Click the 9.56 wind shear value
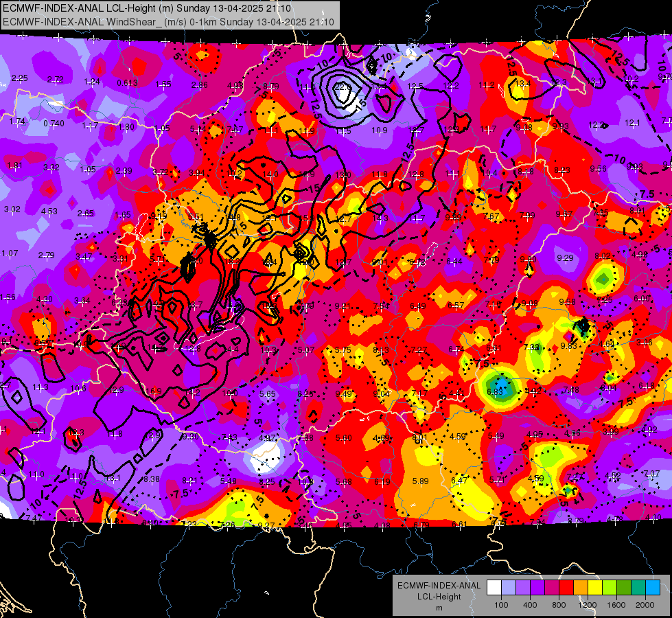Viewport: 672px width, 618px height. [x=598, y=168]
